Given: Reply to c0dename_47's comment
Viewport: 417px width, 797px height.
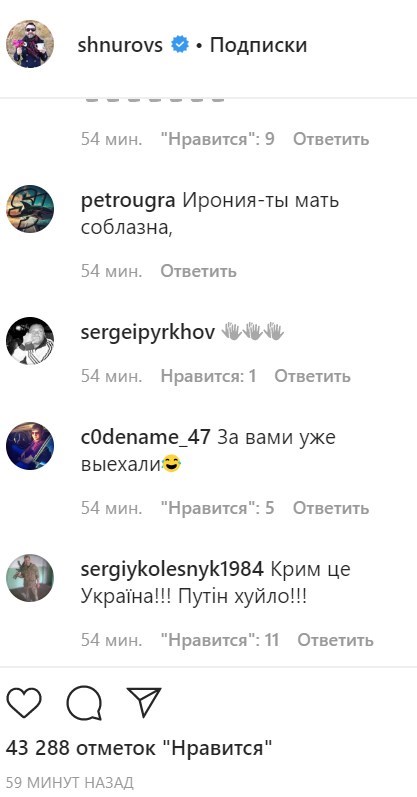Looking at the screenshot, I should pos(331,508).
